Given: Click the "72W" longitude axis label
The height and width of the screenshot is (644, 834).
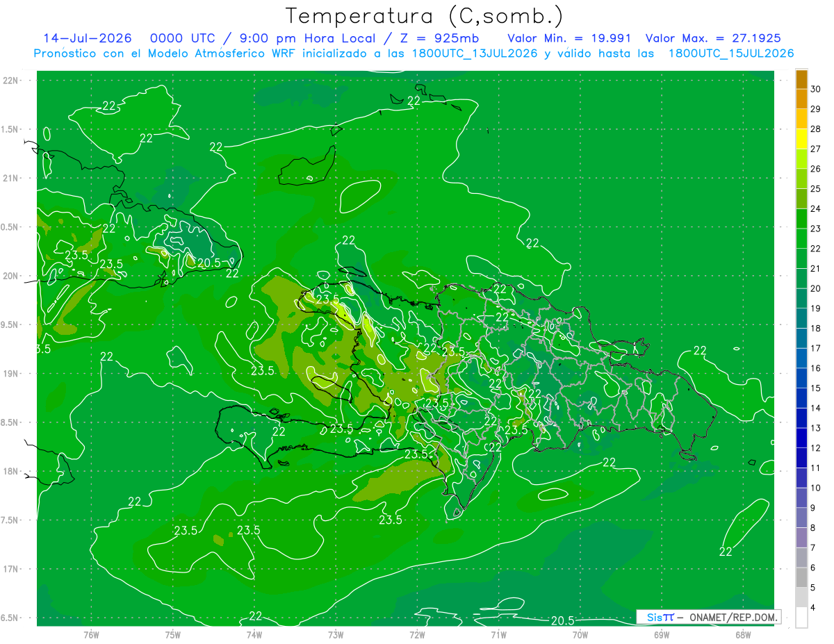Looking at the screenshot, I should (x=417, y=634).
